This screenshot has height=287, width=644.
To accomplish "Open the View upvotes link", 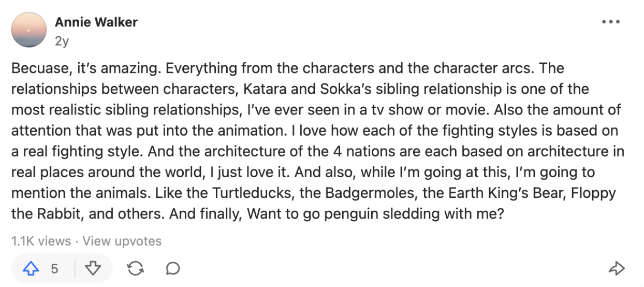I will (x=122, y=241).
